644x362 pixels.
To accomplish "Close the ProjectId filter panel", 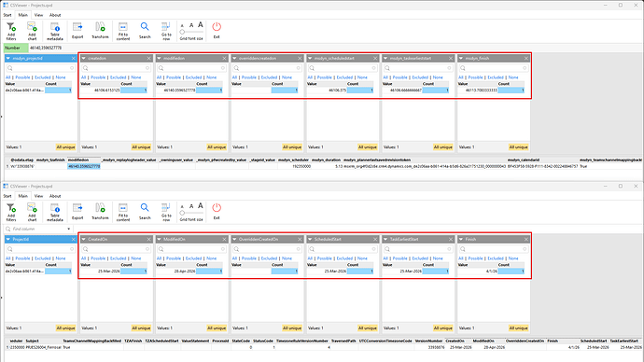I will (x=73, y=239).
